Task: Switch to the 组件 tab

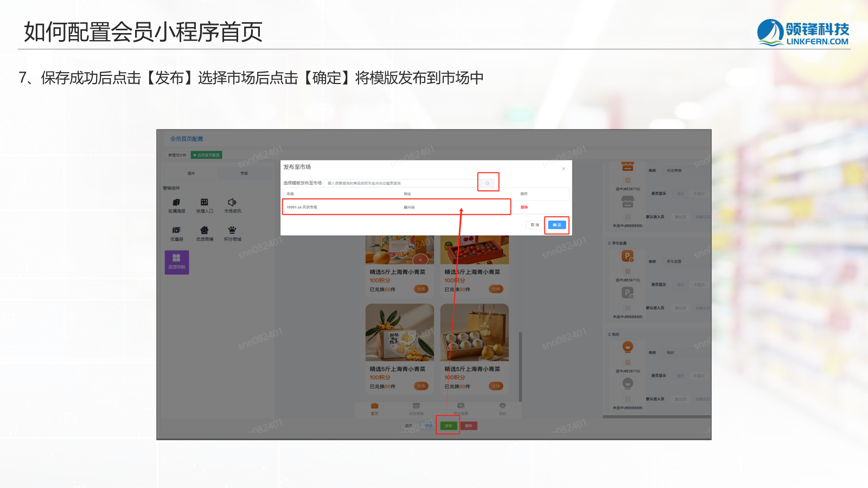Action: [191, 174]
